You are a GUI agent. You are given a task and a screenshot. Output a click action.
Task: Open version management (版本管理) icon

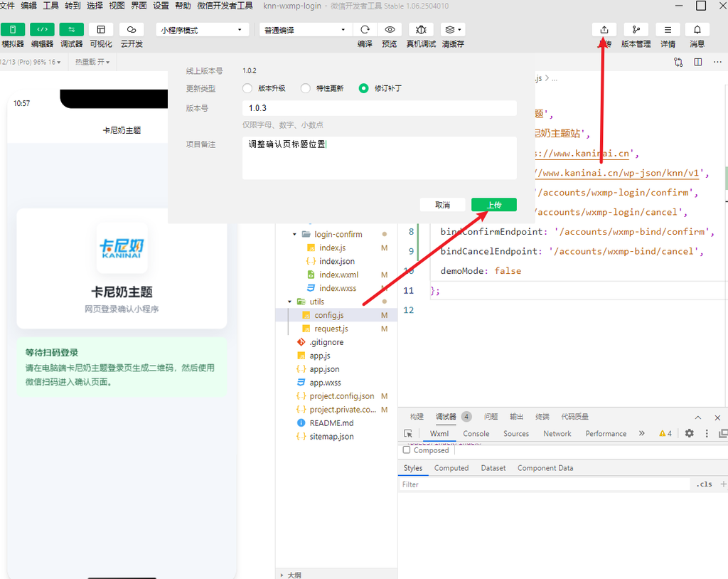click(x=636, y=29)
